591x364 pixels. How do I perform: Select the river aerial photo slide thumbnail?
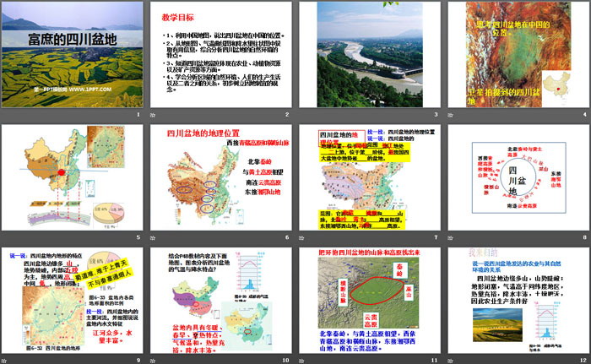[370, 55]
